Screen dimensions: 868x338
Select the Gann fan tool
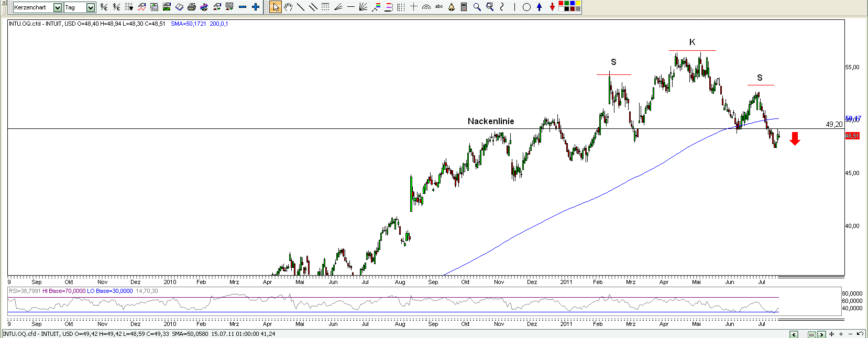point(363,7)
